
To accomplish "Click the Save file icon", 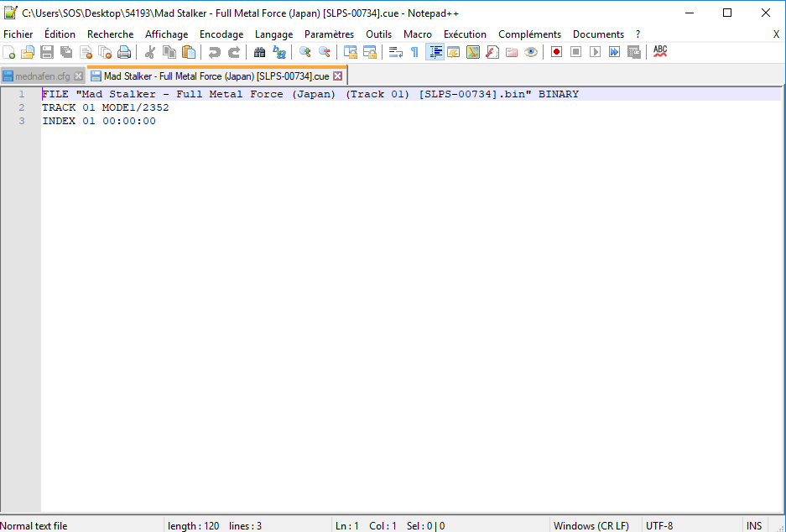I will pyautogui.click(x=47, y=52).
